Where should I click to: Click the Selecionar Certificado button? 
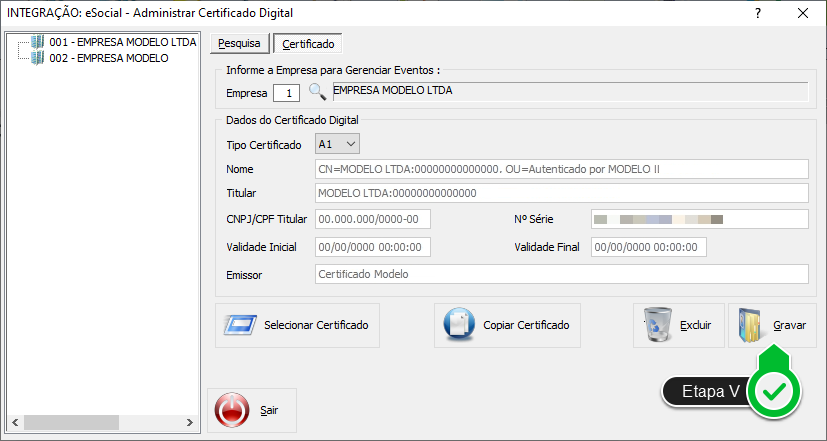[x=298, y=325]
